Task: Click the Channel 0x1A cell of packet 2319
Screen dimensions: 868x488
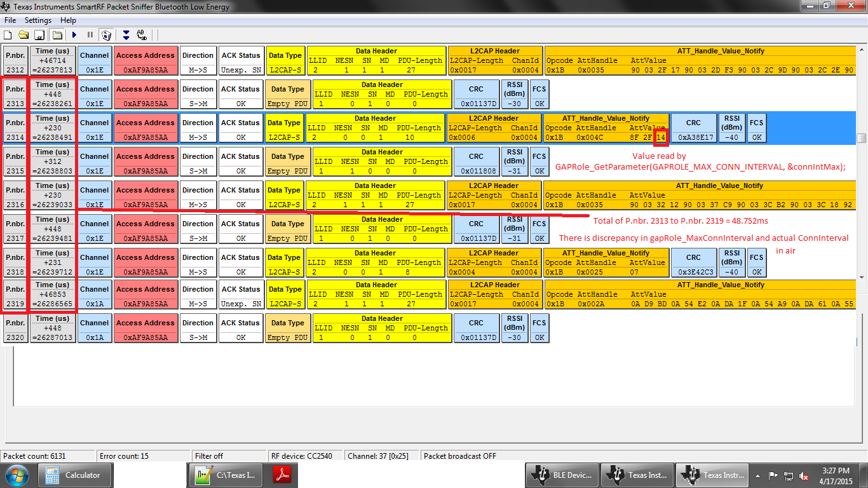Action: tap(95, 295)
